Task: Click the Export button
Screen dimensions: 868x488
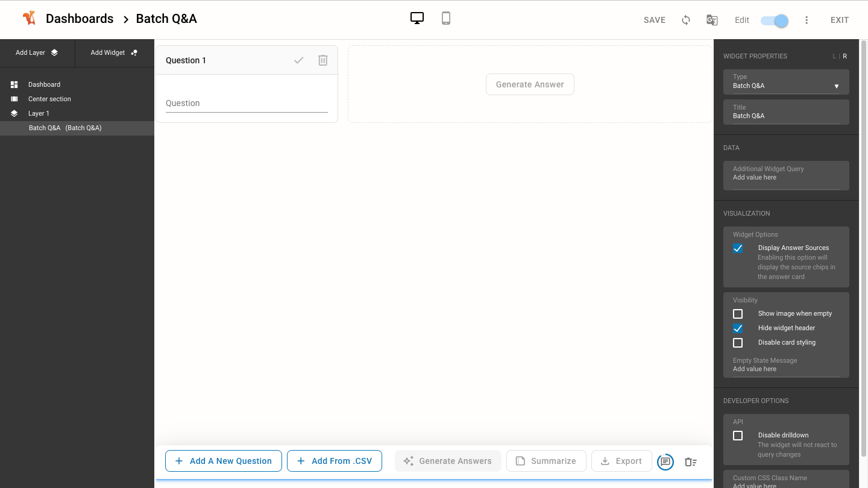Action: (621, 461)
